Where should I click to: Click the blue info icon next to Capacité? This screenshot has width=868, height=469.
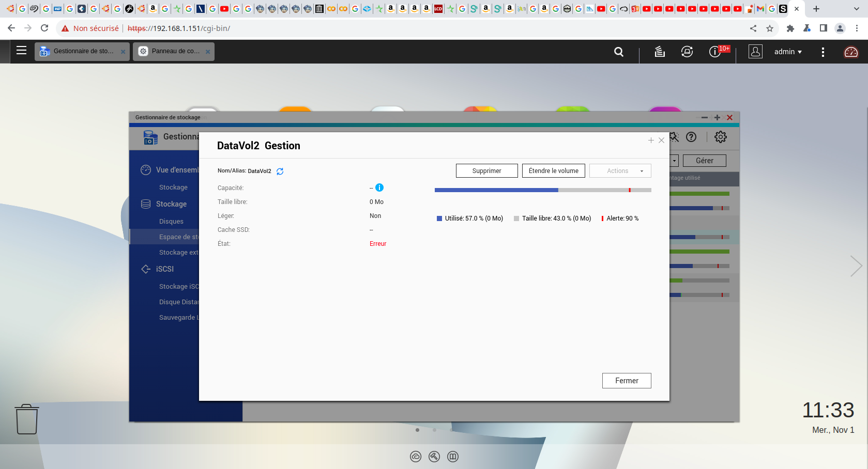(379, 187)
